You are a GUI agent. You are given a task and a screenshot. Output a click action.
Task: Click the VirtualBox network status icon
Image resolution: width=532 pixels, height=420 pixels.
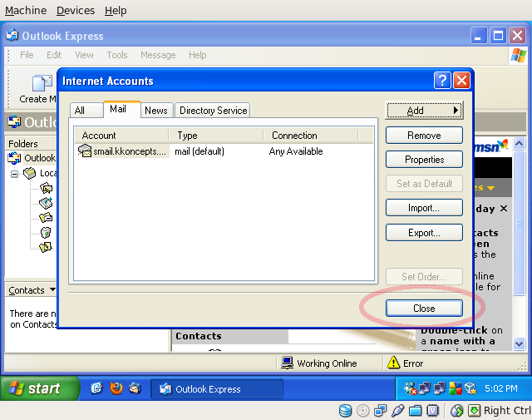point(380,411)
